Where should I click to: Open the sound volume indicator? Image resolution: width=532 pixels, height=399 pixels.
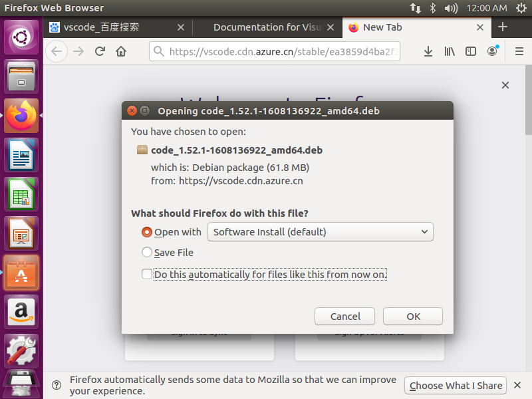[x=451, y=8]
